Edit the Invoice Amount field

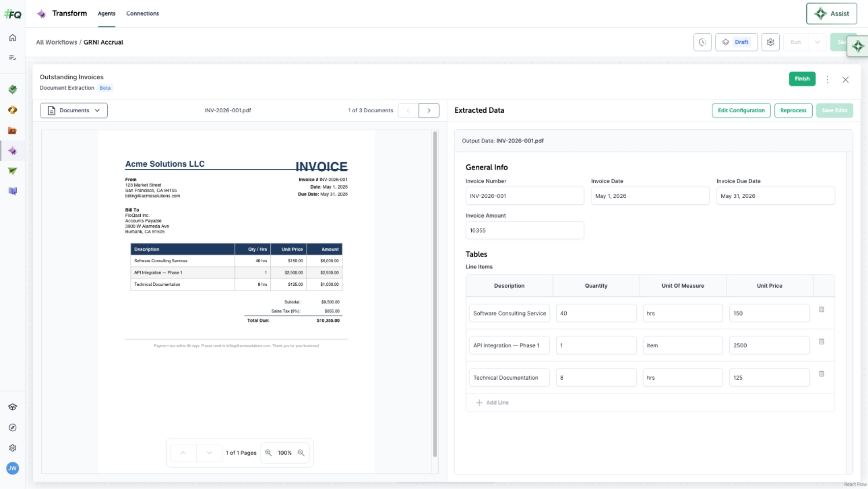point(525,230)
